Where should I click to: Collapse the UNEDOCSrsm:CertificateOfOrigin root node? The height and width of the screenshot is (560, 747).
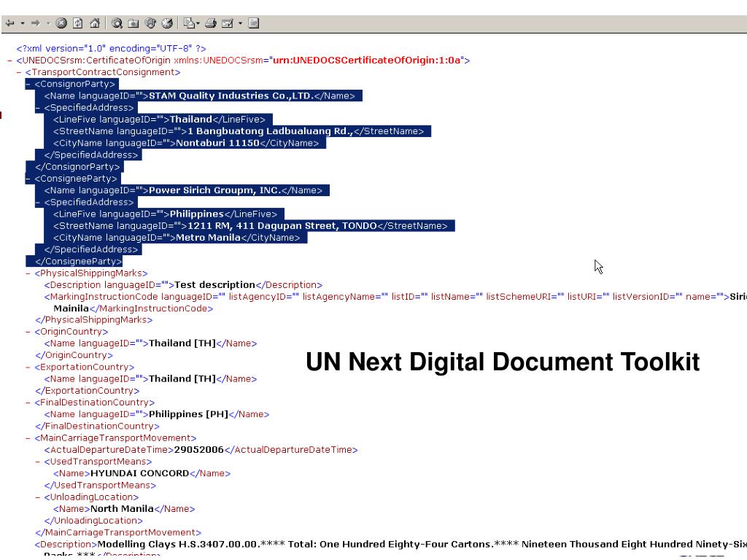(9, 61)
